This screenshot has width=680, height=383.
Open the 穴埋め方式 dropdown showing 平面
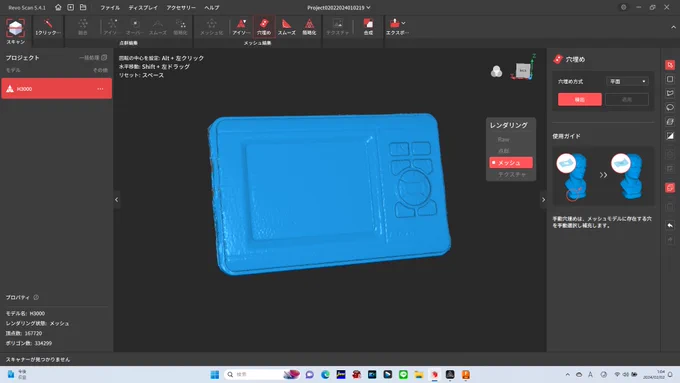click(627, 82)
